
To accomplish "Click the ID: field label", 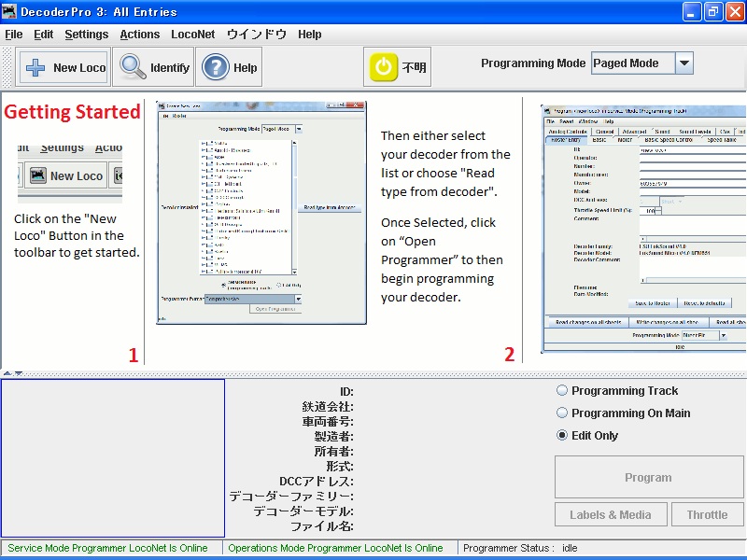I will pos(346,392).
